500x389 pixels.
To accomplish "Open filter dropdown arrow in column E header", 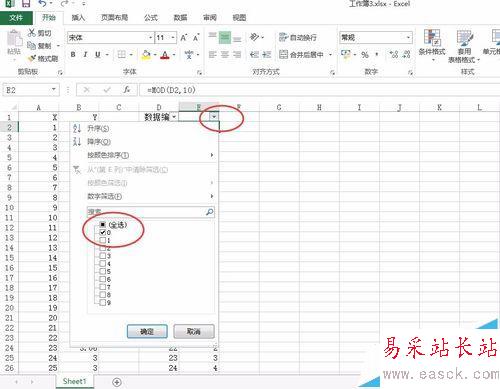I will pos(214,117).
